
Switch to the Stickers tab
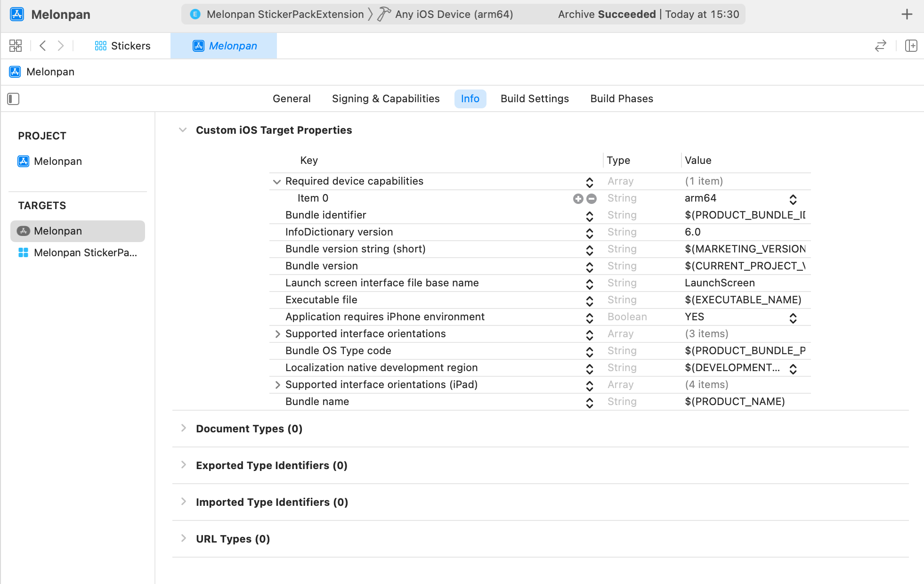click(x=122, y=46)
